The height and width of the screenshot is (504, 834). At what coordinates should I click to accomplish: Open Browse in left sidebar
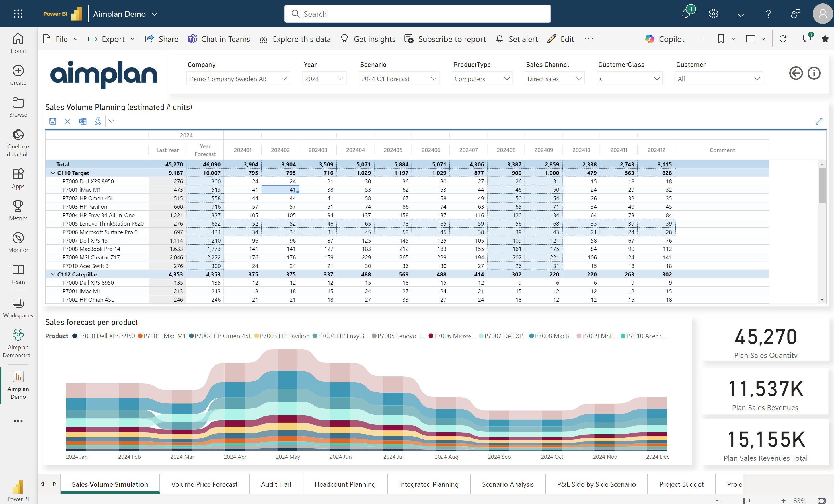(18, 107)
